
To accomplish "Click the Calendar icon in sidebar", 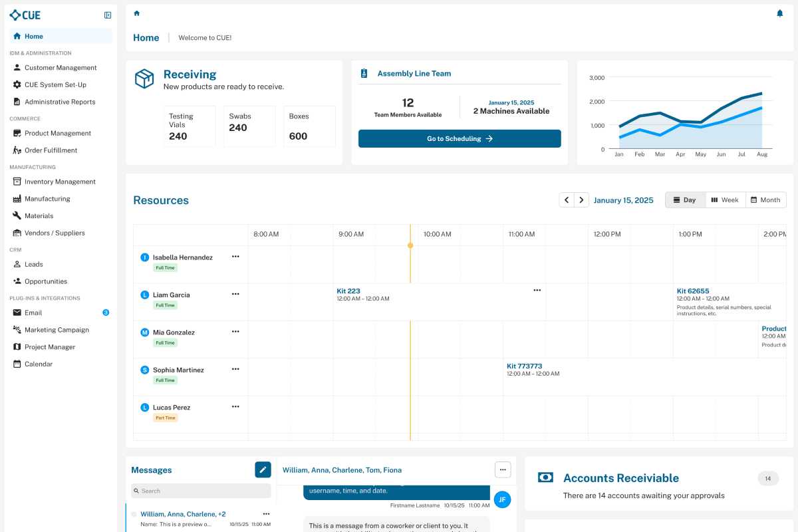I will [17, 364].
